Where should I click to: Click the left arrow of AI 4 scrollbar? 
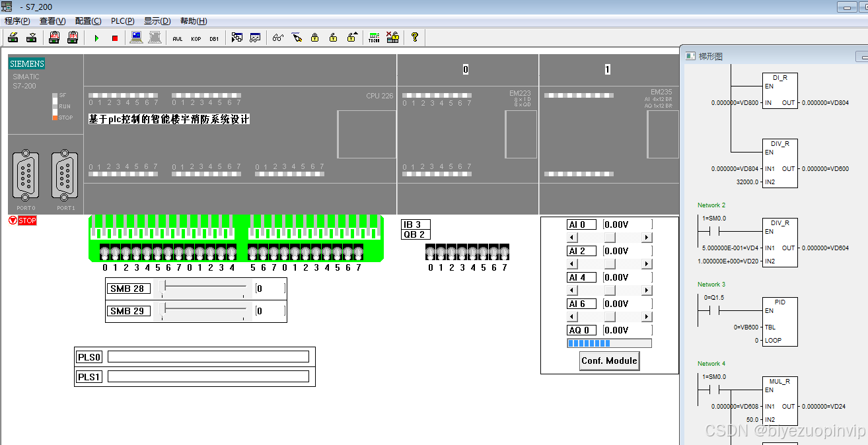pos(572,290)
